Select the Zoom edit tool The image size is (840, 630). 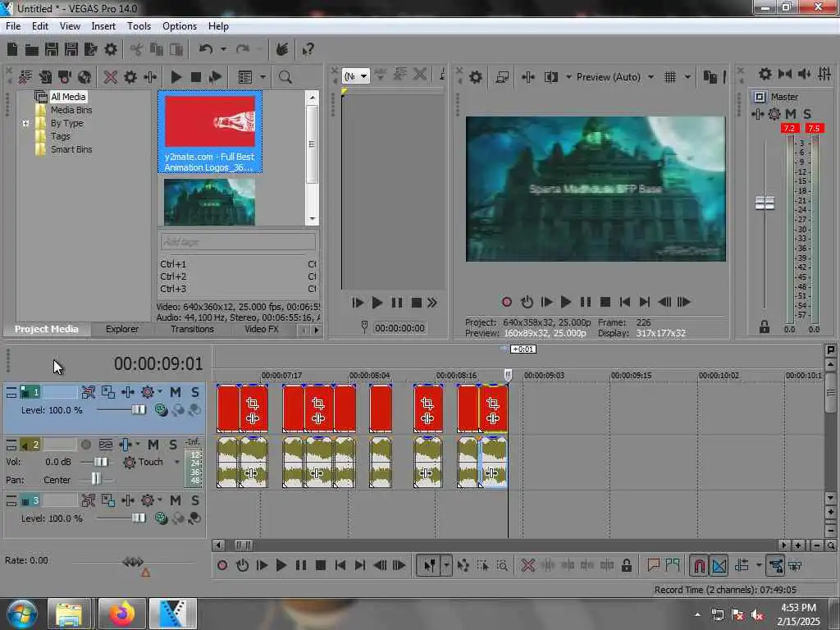502,565
